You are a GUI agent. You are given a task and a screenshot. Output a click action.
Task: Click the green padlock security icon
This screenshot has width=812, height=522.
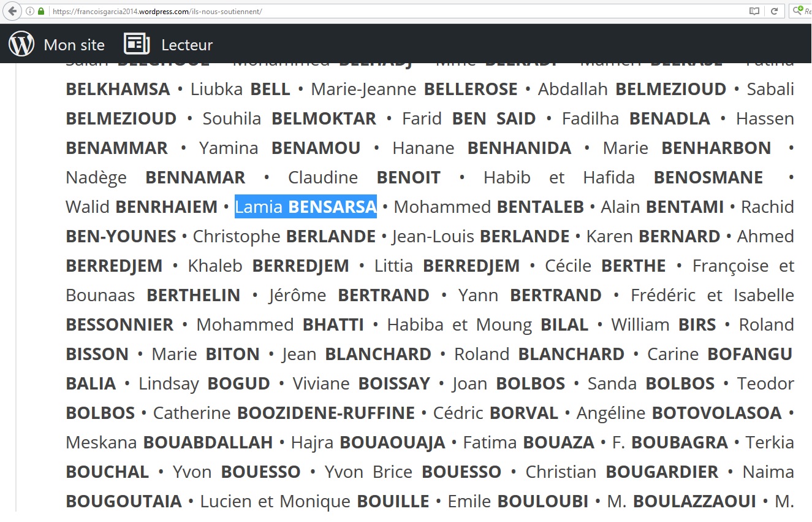click(41, 11)
